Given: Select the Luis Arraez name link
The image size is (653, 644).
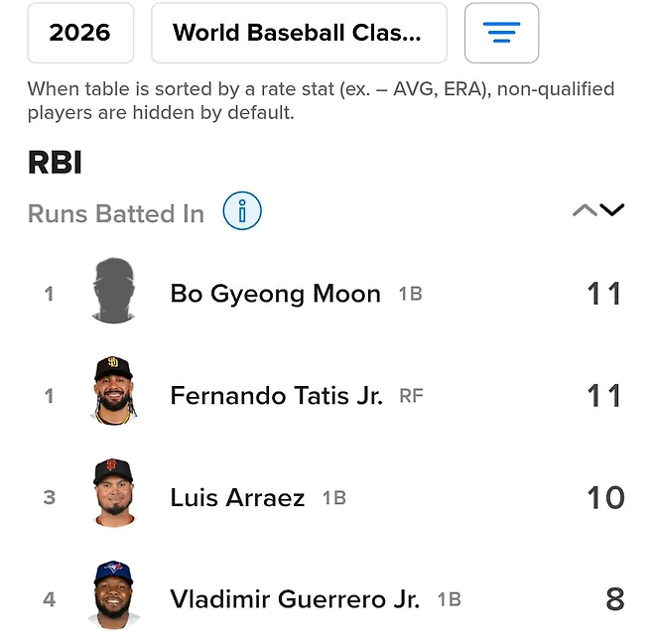Looking at the screenshot, I should [x=237, y=497].
